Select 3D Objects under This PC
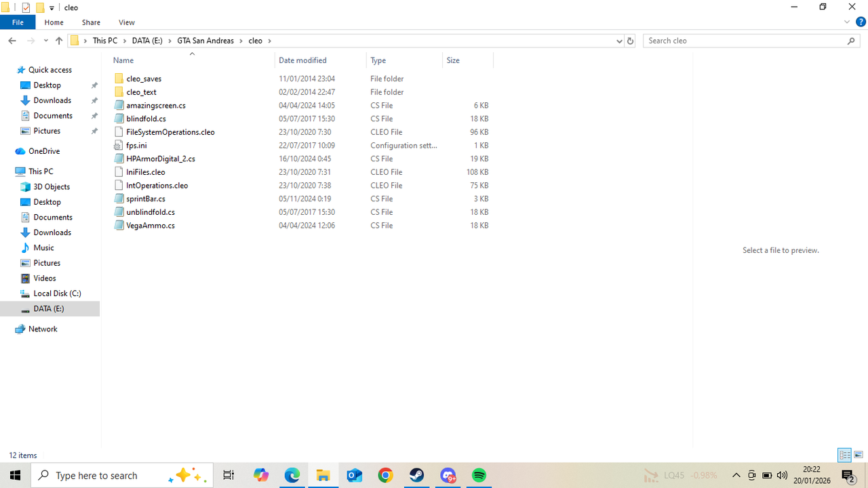 (52, 187)
